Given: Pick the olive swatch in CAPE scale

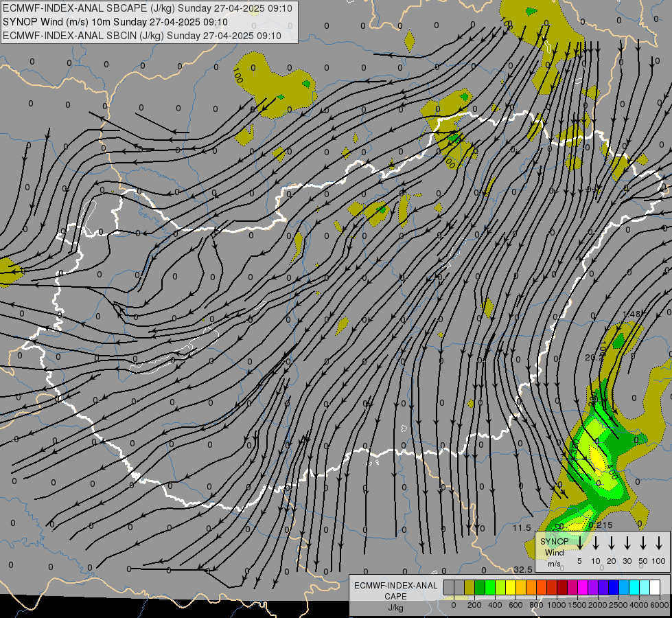Looking at the screenshot, I should point(470,587).
